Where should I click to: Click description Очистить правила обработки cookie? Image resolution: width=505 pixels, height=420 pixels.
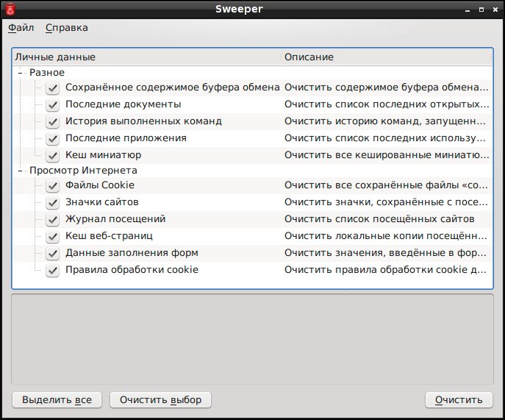[x=385, y=270]
